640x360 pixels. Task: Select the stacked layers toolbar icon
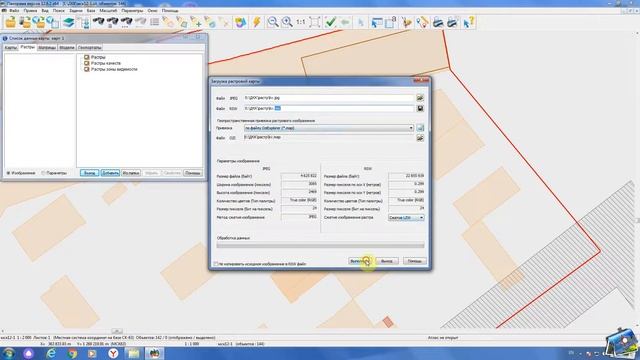[x=69, y=22]
